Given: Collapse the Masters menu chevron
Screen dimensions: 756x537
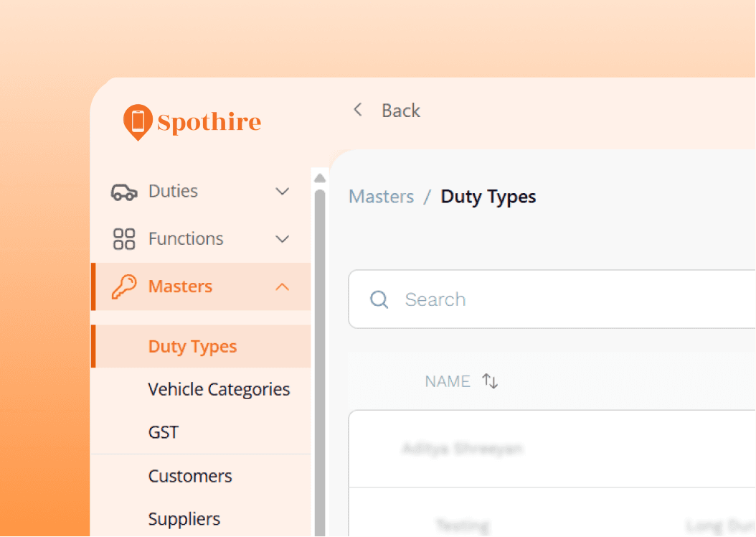Looking at the screenshot, I should (283, 286).
